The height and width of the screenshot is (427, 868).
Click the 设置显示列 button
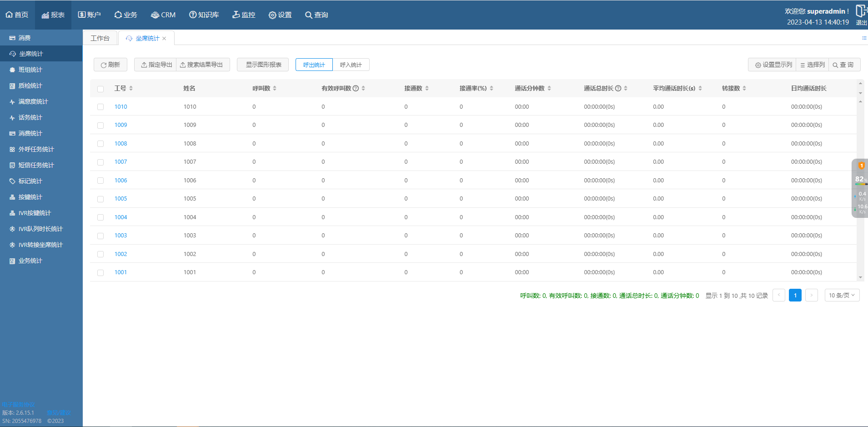(772, 65)
